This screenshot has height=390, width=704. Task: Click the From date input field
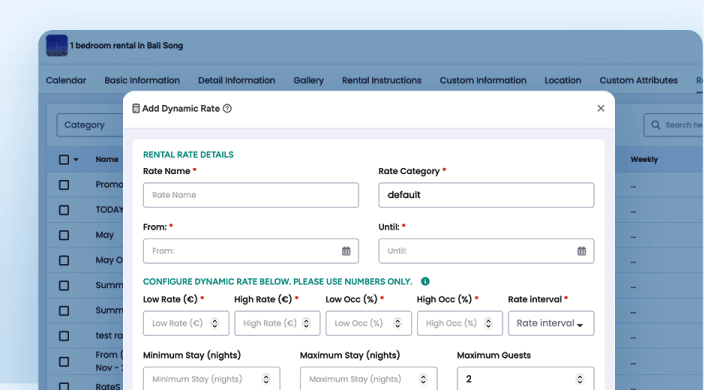251,251
